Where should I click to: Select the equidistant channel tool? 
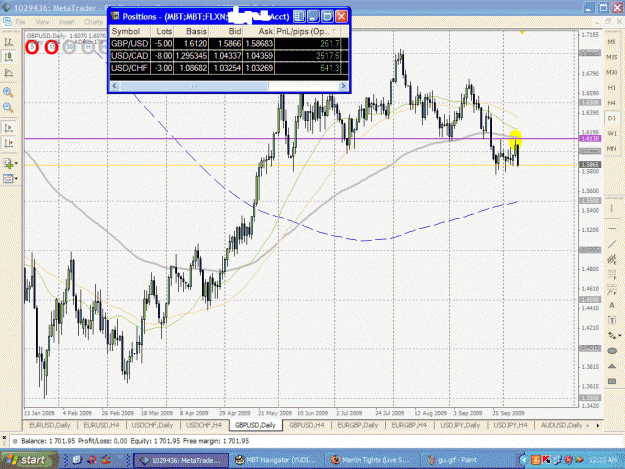[612, 260]
